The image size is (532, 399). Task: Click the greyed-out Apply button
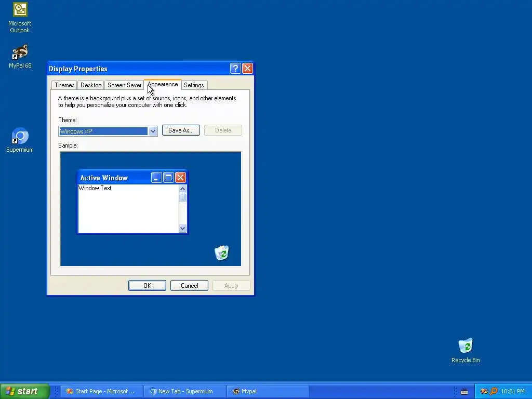(x=231, y=286)
